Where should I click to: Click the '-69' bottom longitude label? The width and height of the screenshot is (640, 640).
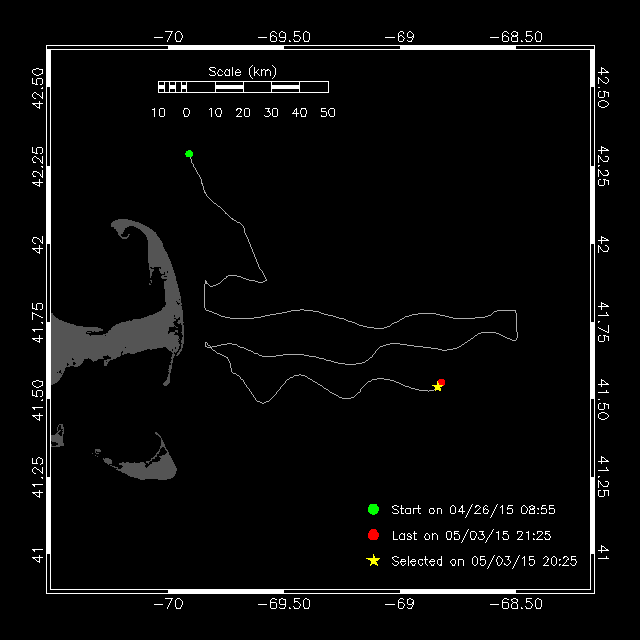400,604
